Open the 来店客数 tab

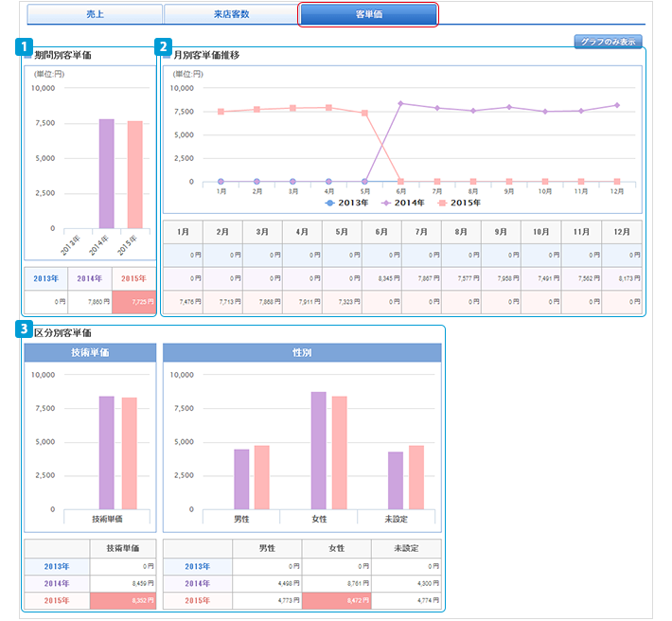[x=231, y=15]
